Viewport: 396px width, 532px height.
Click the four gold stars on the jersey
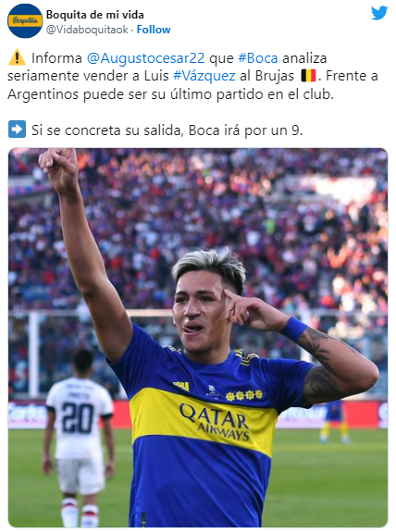[244, 394]
